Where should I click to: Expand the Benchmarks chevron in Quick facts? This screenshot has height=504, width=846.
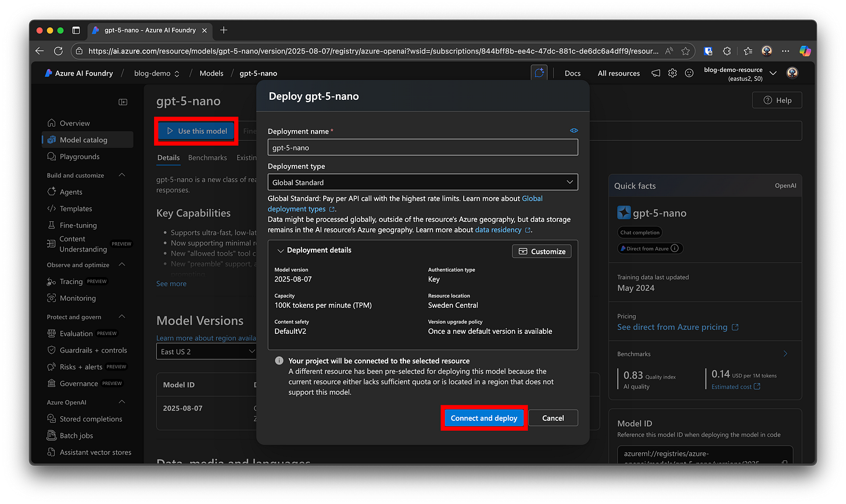point(785,354)
